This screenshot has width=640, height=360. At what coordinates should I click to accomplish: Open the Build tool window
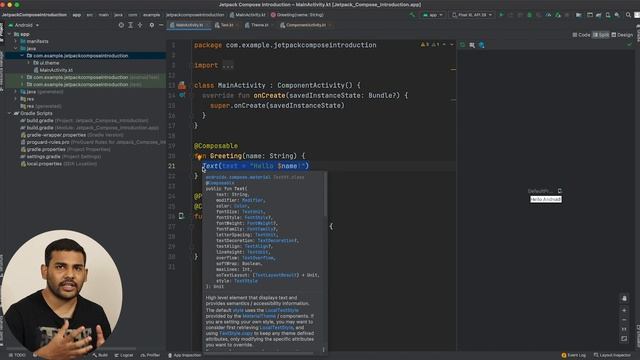coord(100,355)
